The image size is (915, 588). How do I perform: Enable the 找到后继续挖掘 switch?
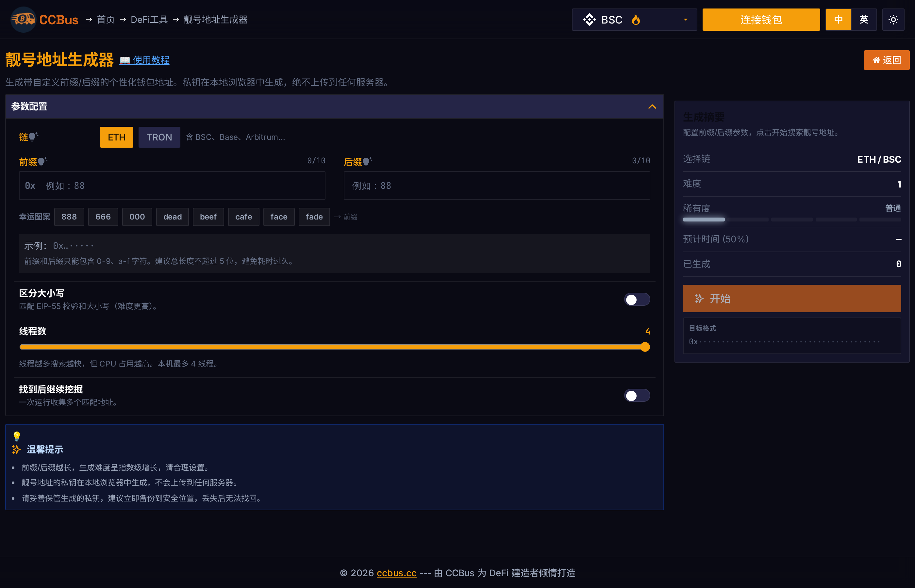(x=637, y=395)
